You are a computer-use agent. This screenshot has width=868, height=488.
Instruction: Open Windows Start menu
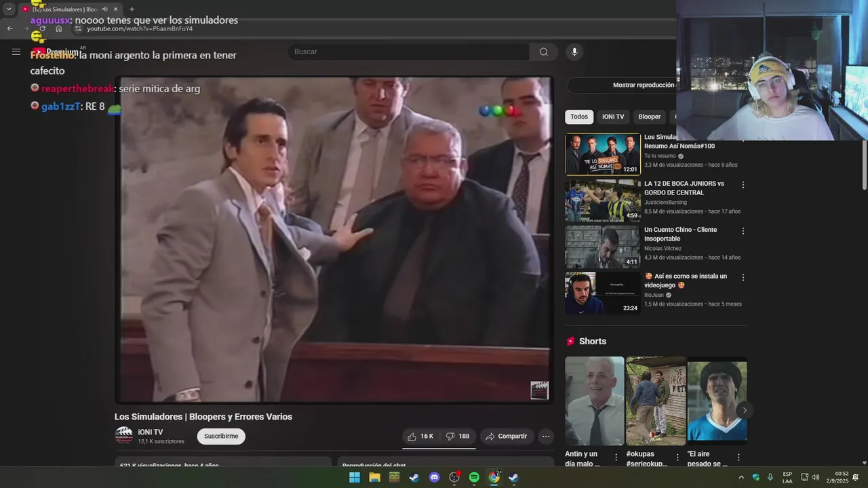pyautogui.click(x=355, y=477)
